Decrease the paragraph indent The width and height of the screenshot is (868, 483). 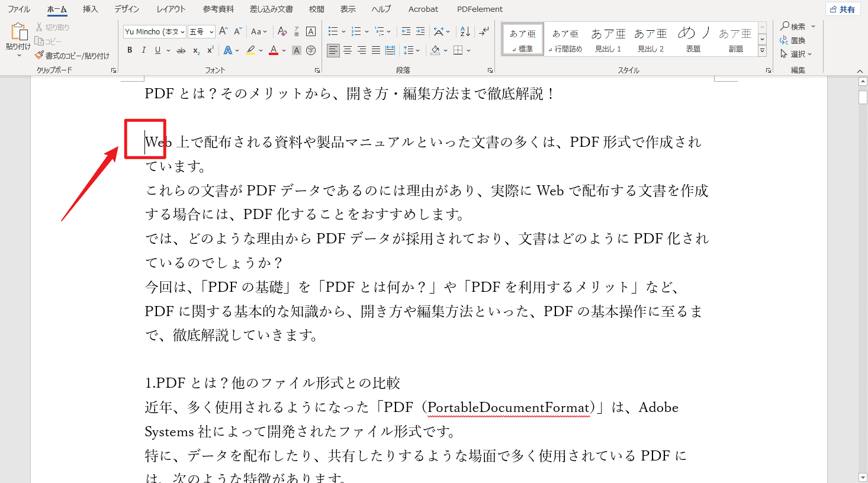406,31
